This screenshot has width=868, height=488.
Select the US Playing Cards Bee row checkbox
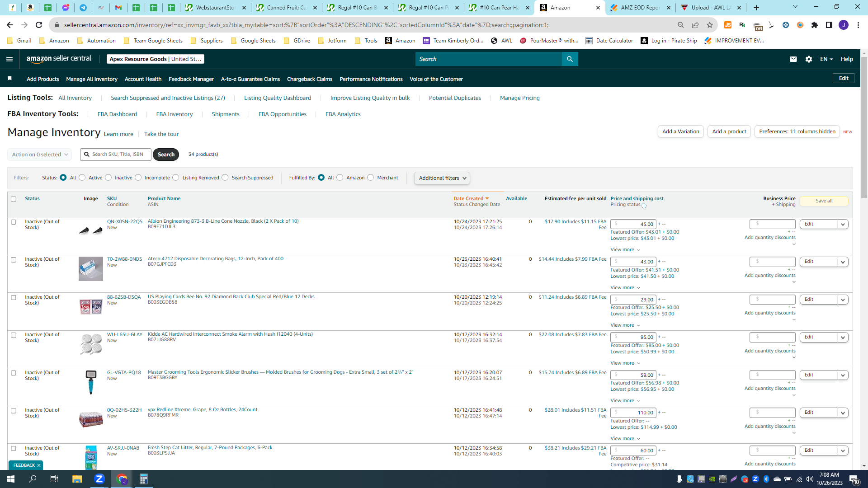coord(14,298)
